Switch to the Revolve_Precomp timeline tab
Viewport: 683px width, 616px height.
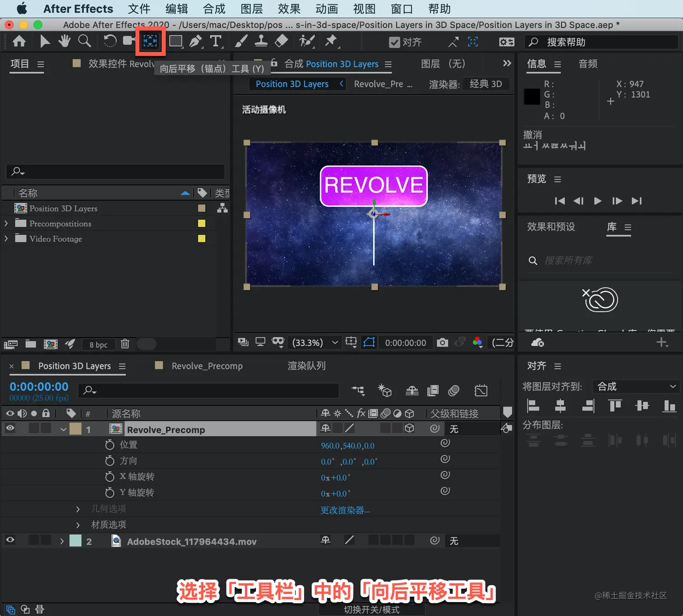207,366
